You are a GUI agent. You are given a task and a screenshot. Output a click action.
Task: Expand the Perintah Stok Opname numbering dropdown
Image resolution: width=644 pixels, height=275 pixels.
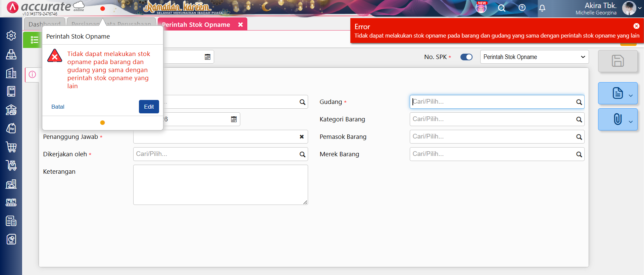pyautogui.click(x=534, y=57)
